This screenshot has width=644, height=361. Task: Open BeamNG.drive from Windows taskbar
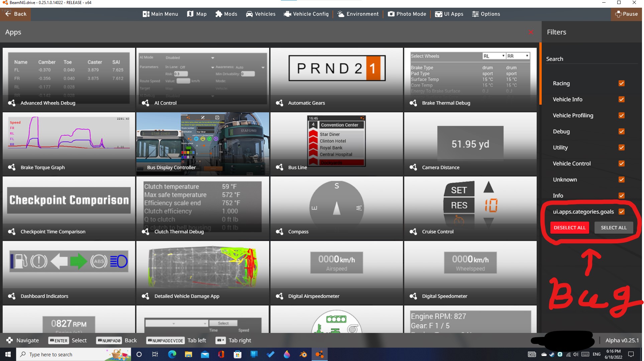tap(320, 354)
